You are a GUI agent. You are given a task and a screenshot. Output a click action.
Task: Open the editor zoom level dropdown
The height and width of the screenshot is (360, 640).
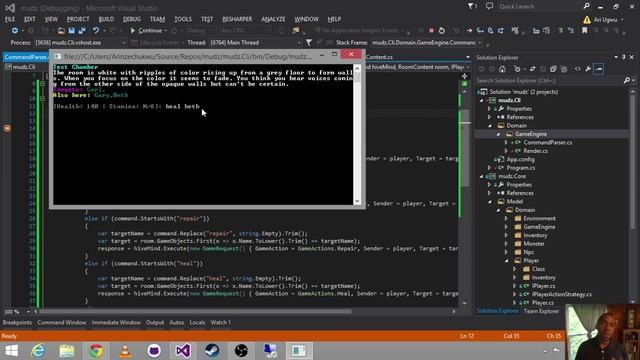click(28, 312)
